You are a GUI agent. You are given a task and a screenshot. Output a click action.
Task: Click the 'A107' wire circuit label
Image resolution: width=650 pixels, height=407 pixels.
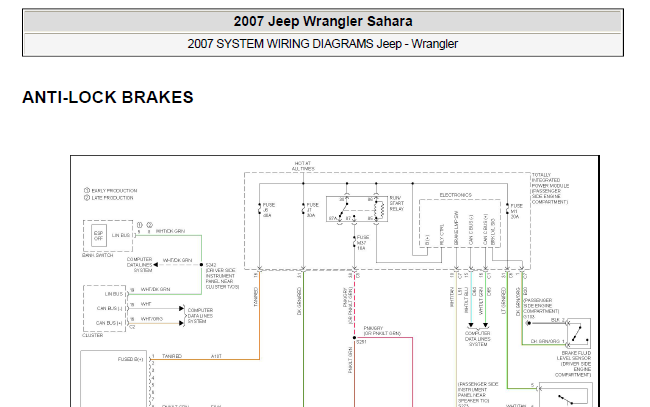point(216,356)
